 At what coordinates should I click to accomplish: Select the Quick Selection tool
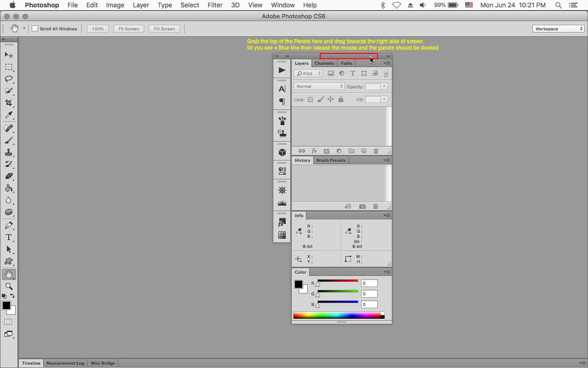pyautogui.click(x=9, y=91)
